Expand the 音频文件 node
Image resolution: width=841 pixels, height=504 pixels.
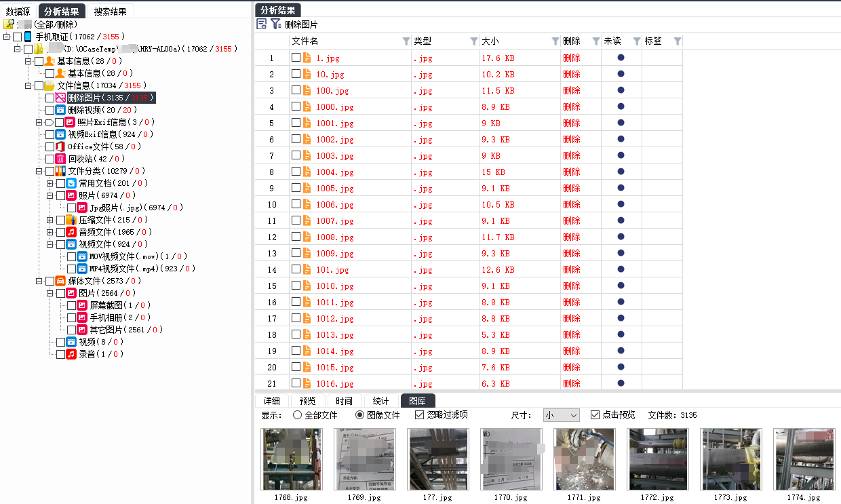click(x=50, y=232)
